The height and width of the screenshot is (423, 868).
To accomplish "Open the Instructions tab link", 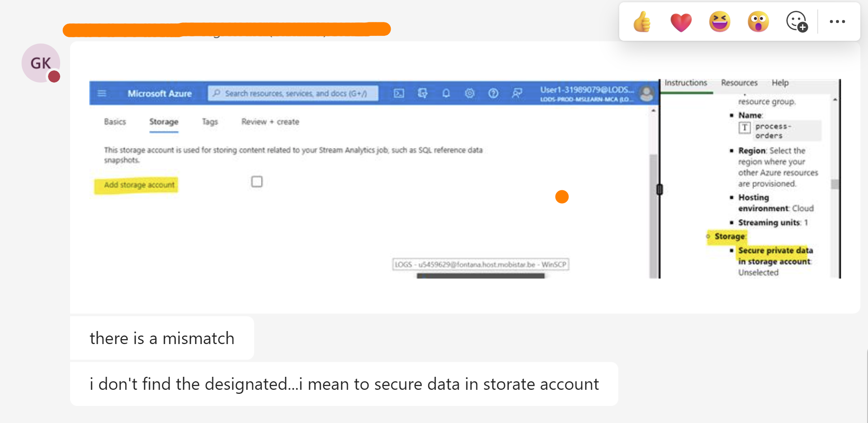I will [686, 83].
